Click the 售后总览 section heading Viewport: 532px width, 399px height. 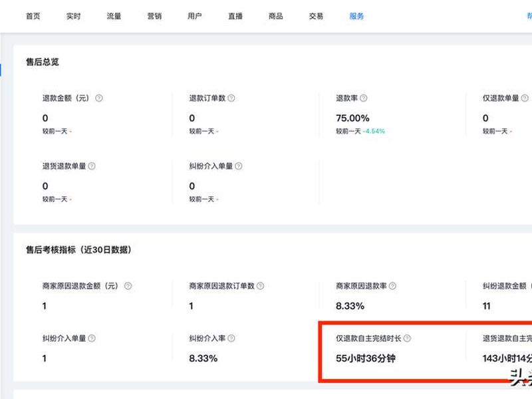[x=43, y=62]
